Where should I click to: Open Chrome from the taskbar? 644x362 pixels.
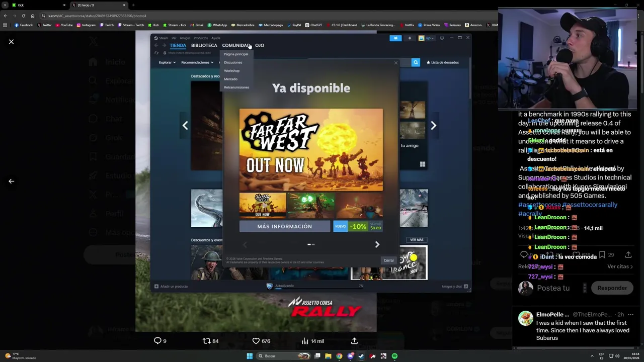(x=339, y=356)
